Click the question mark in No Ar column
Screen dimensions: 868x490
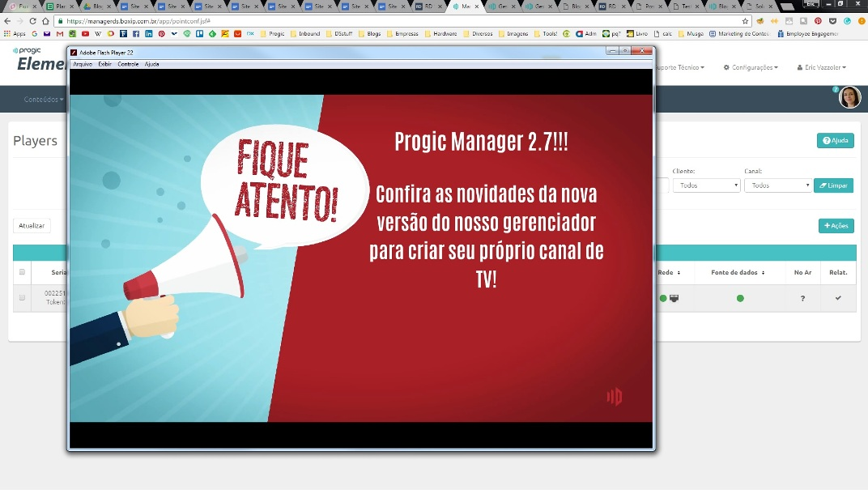[x=802, y=298]
